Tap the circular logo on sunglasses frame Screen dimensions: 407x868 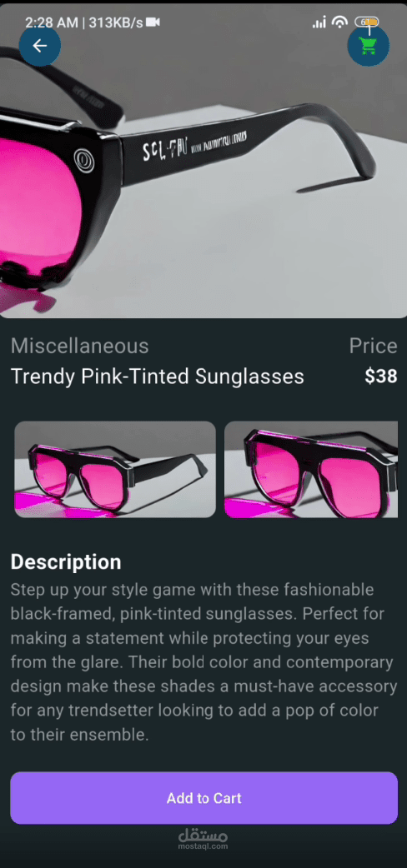84,161
